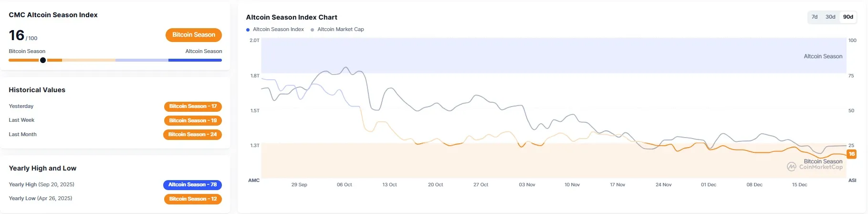
Task: Click the Yesterday Bitcoin Season - 17 badge
Action: coord(193,107)
